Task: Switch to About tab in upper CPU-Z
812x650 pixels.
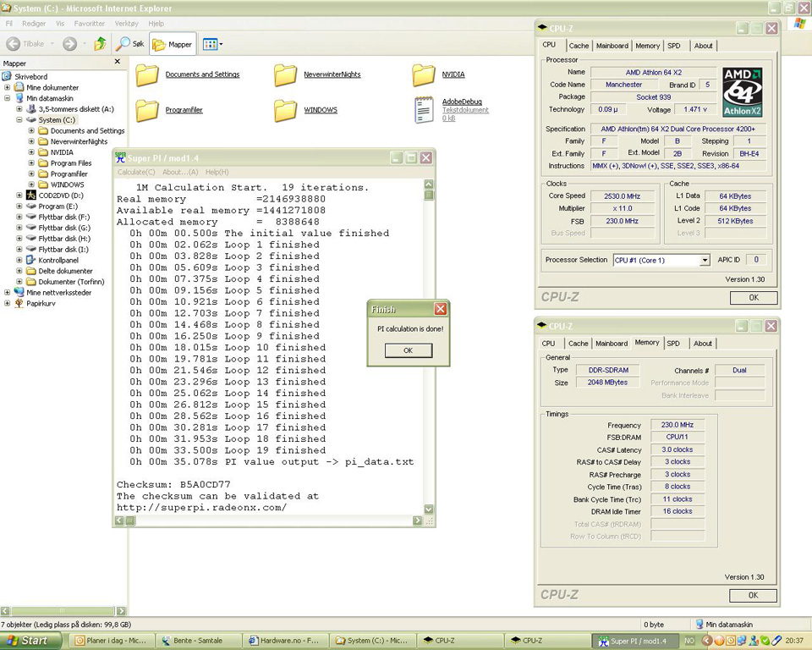Action: point(703,46)
